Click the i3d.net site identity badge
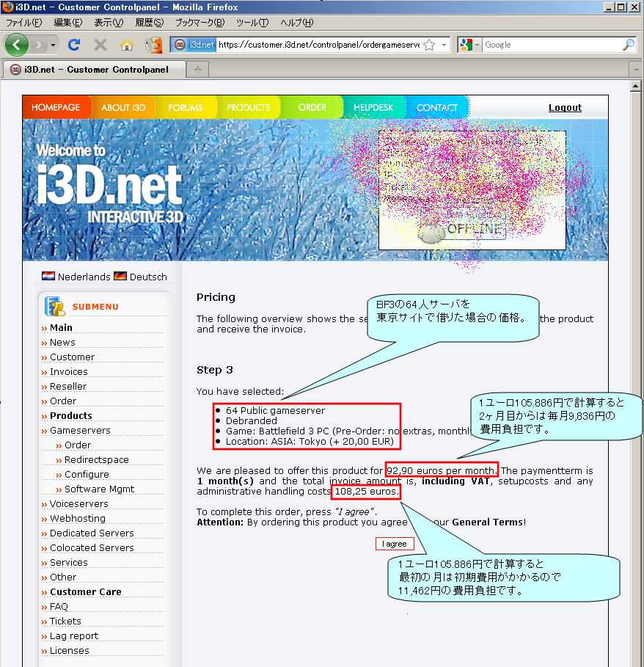Viewport: 644px width, 667px height. coord(194,45)
